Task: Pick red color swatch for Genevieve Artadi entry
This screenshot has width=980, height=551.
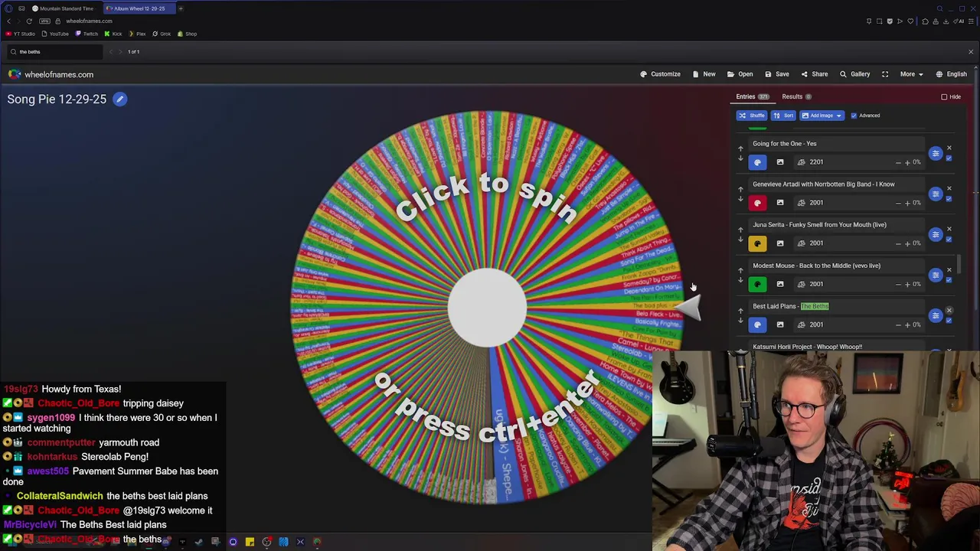Action: pyautogui.click(x=757, y=203)
